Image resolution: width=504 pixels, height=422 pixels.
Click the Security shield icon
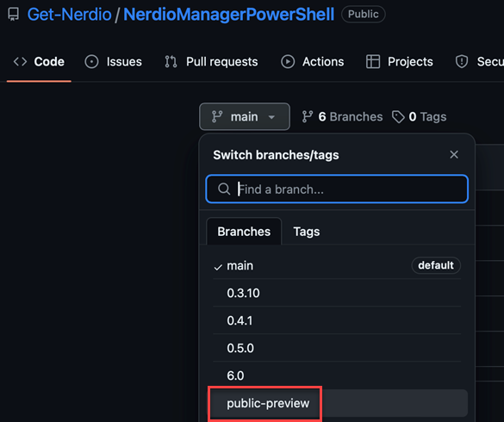(462, 61)
